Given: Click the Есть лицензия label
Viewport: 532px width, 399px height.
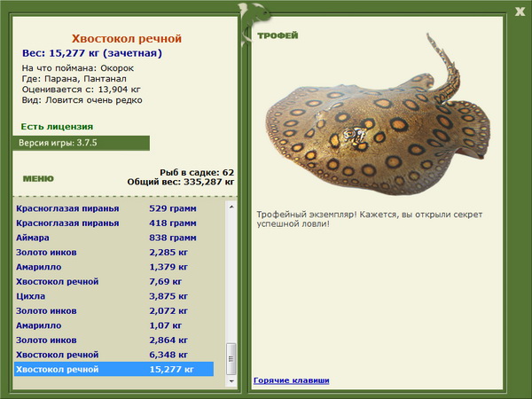Looking at the screenshot, I should click(57, 127).
